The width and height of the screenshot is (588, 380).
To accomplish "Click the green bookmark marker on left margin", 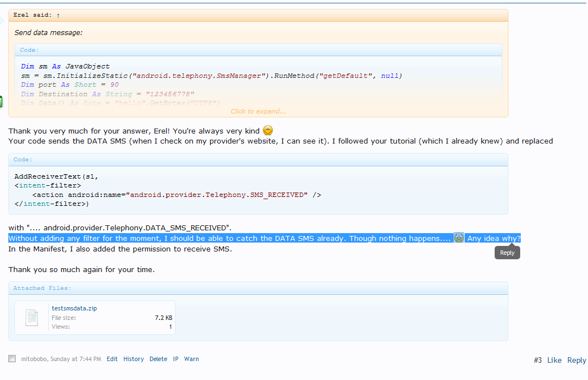I will [2, 102].
